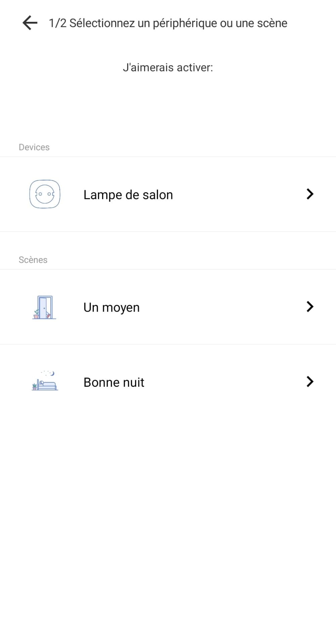Viewport: 336px width, 644px height.
Task: Choose the Bonne nuit scene name
Action: [x=114, y=382]
